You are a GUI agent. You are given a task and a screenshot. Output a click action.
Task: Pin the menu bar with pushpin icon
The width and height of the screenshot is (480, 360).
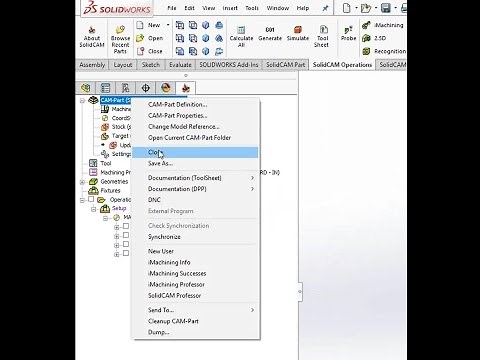[325, 8]
